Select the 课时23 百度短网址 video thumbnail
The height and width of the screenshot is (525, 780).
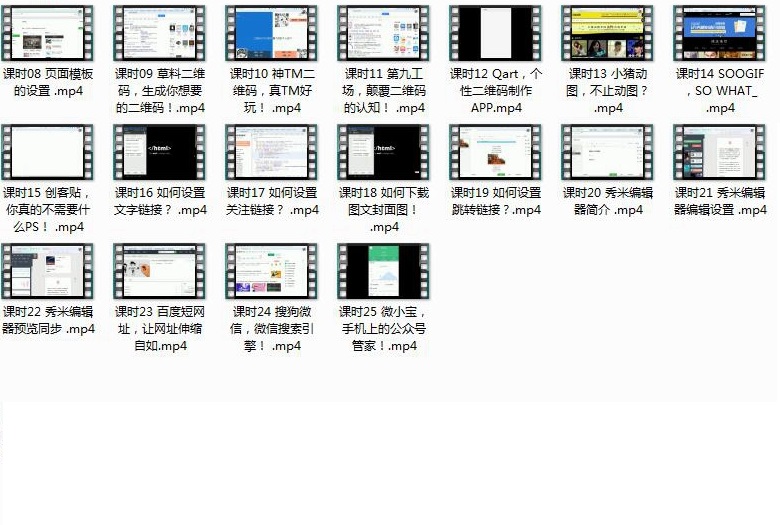coord(159,272)
